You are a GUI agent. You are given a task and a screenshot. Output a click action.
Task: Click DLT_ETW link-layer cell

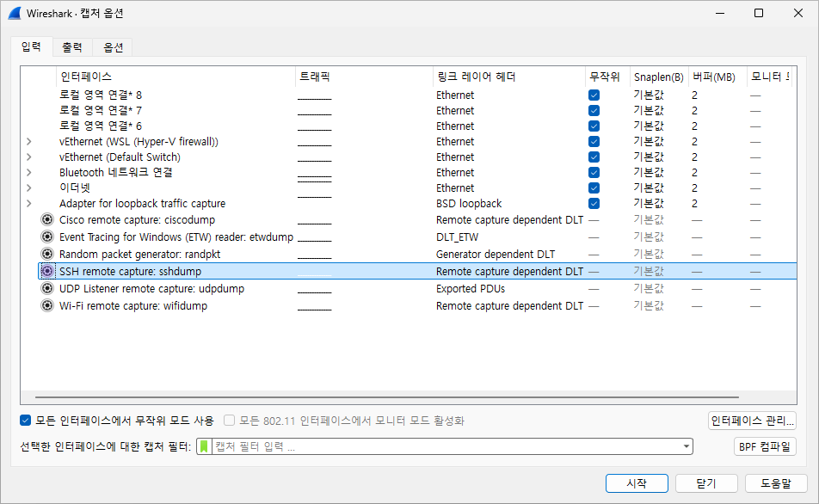coord(457,237)
